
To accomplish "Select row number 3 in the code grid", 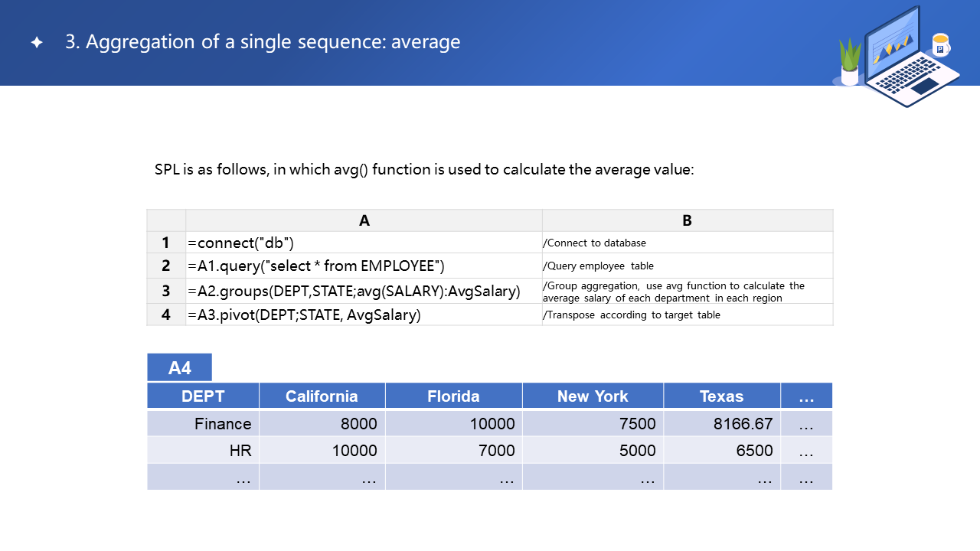I will pos(166,292).
